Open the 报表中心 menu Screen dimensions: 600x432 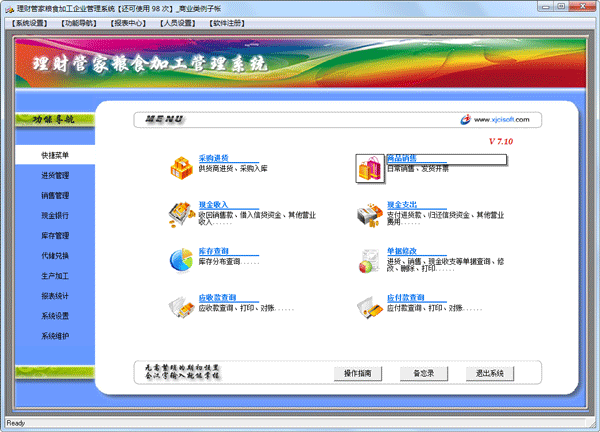(127, 22)
